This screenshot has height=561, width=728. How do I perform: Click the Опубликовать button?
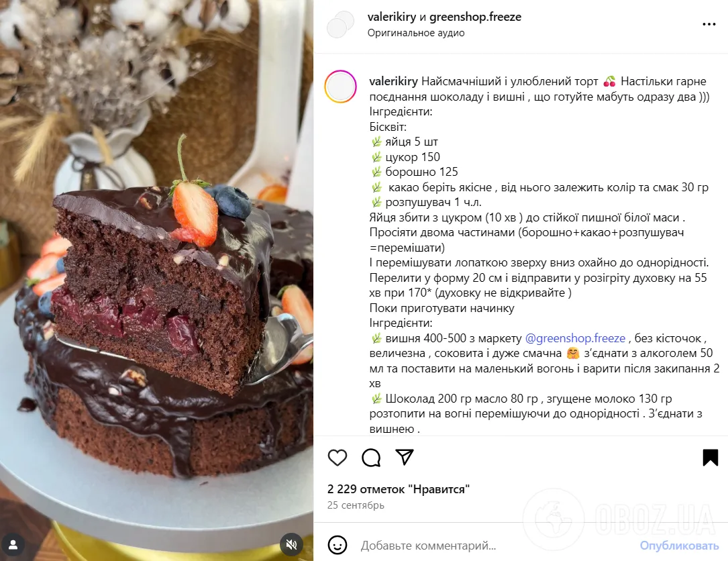679,545
